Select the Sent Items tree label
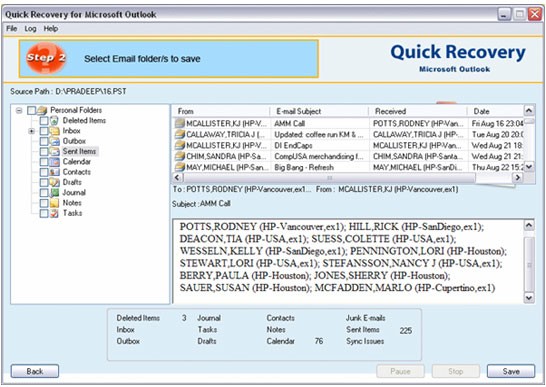 (x=79, y=152)
